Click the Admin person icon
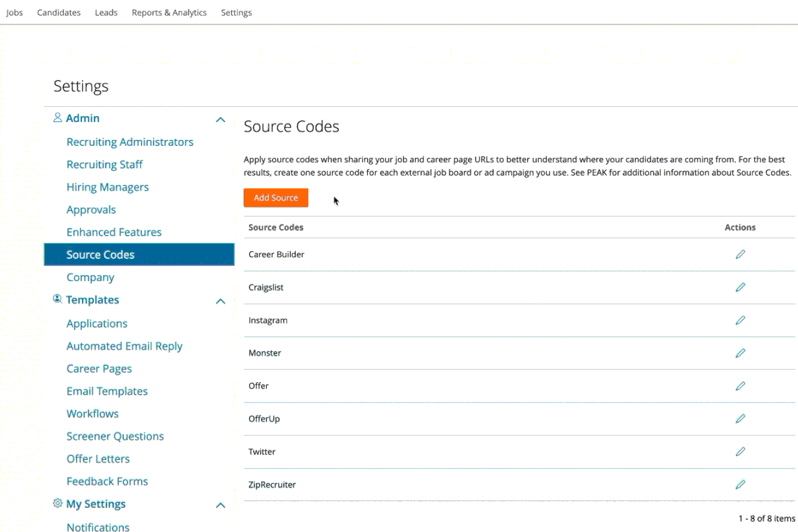 57,118
